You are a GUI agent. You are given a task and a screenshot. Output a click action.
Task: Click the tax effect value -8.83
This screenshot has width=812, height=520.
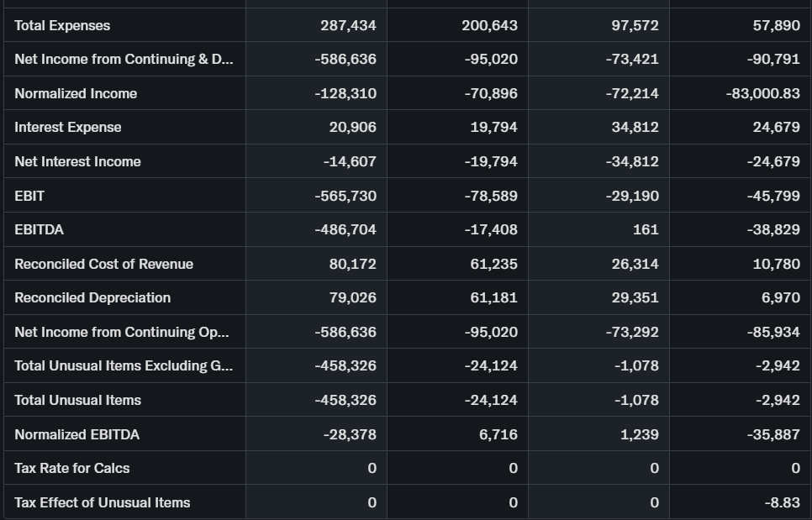click(x=782, y=502)
